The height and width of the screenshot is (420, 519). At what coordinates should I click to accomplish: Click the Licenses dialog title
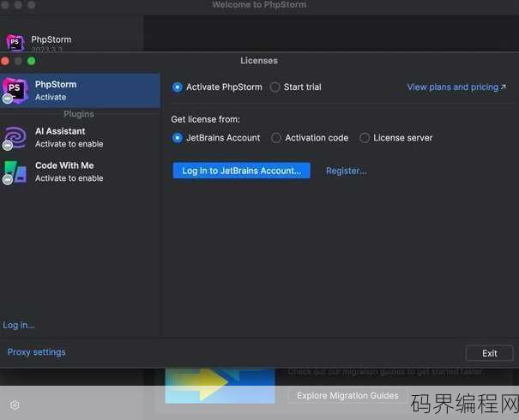259,61
